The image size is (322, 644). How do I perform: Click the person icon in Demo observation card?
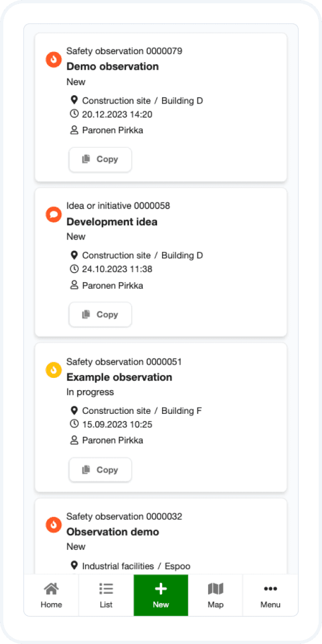[x=74, y=130]
